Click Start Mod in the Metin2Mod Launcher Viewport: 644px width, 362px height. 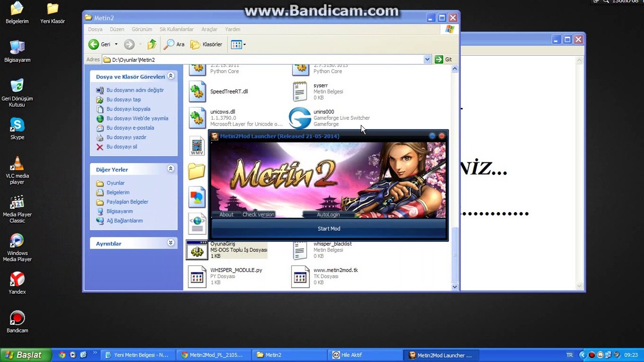tap(329, 229)
